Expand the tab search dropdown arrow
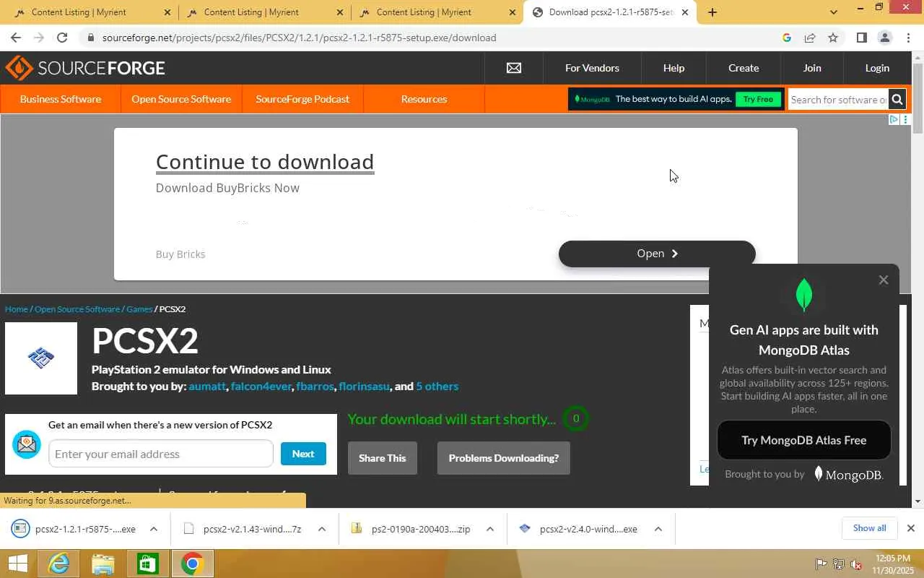924x578 pixels. tap(834, 12)
